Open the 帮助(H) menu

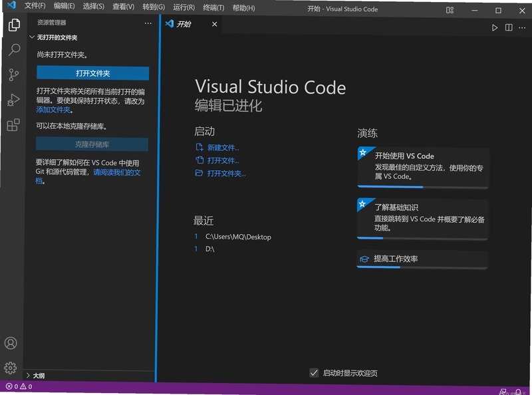[x=243, y=8]
